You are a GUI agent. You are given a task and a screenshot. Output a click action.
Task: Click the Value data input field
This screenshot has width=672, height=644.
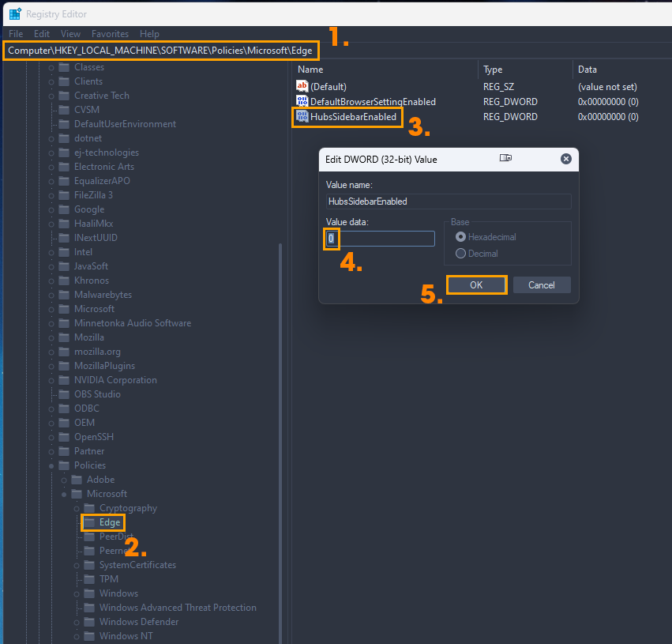[380, 239]
